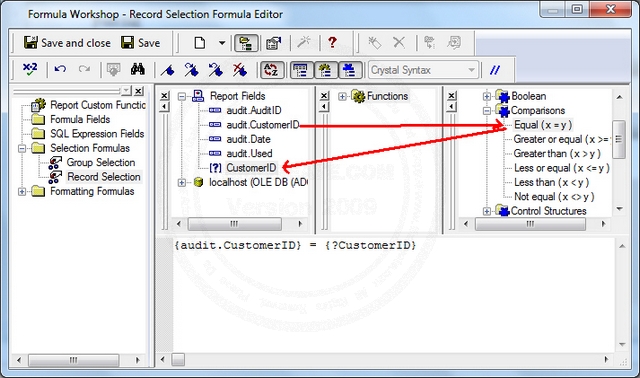Select the audit.AuditID field
The image size is (640, 378).
253,111
